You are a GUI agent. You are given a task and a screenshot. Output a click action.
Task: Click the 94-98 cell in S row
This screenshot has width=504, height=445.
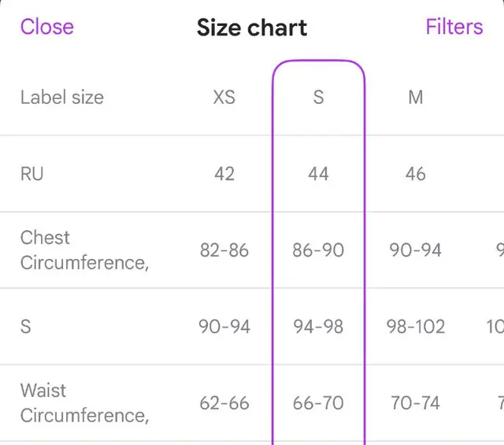point(318,327)
